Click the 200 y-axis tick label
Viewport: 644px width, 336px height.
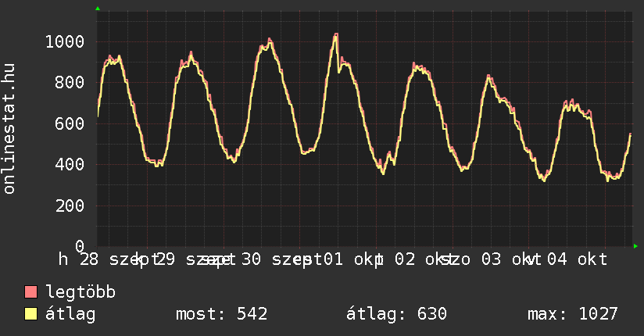coord(70,206)
